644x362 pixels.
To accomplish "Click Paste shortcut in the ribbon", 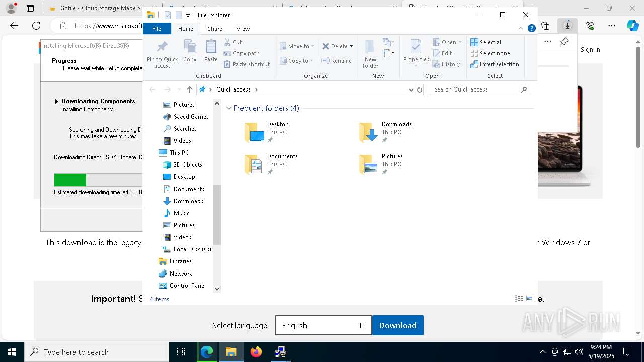I will click(247, 64).
